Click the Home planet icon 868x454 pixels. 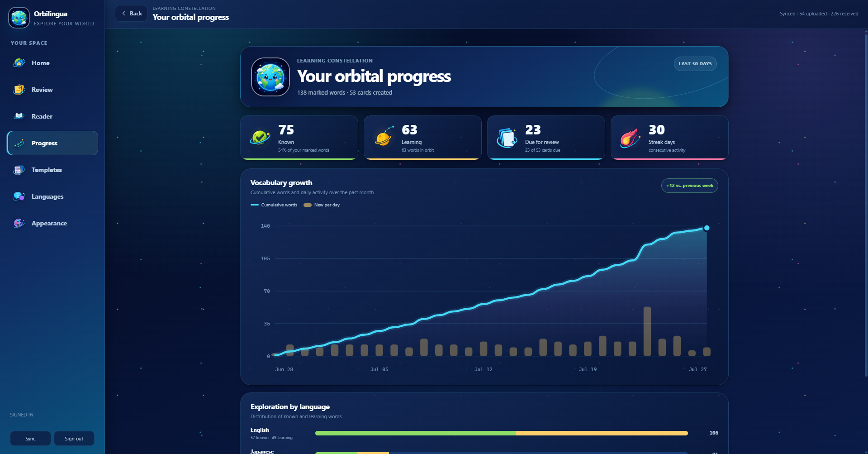pos(19,63)
